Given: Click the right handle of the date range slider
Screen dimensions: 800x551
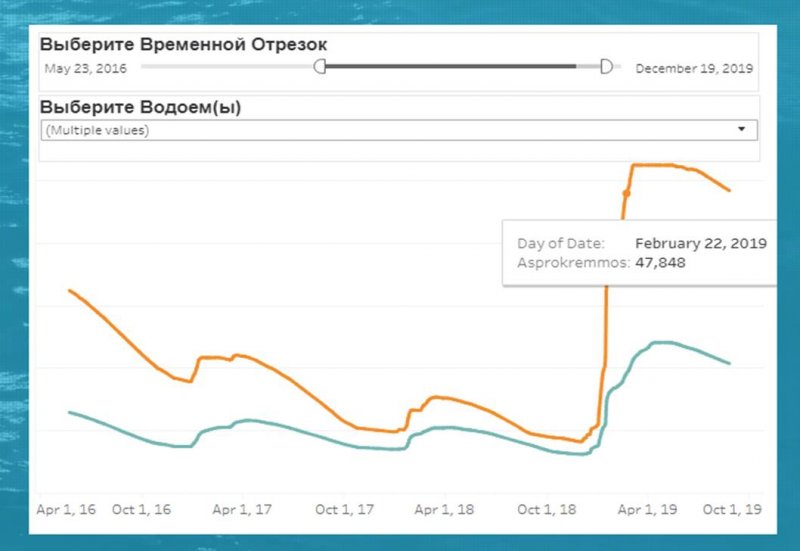Looking at the screenshot, I should pos(606,67).
